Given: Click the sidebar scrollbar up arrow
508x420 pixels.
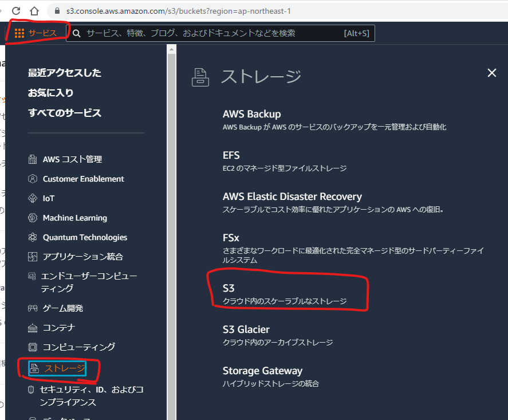Looking at the screenshot, I should (171, 49).
